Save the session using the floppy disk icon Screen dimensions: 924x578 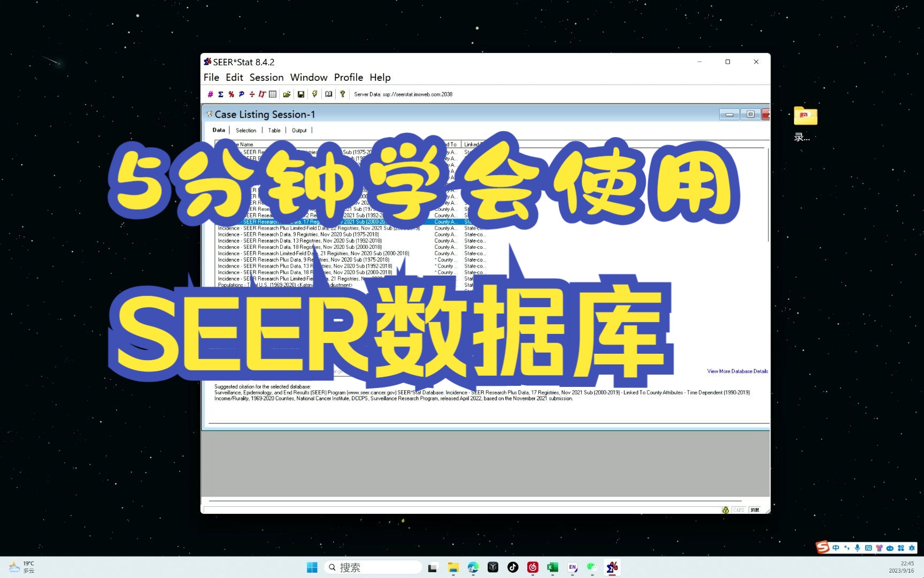301,94
